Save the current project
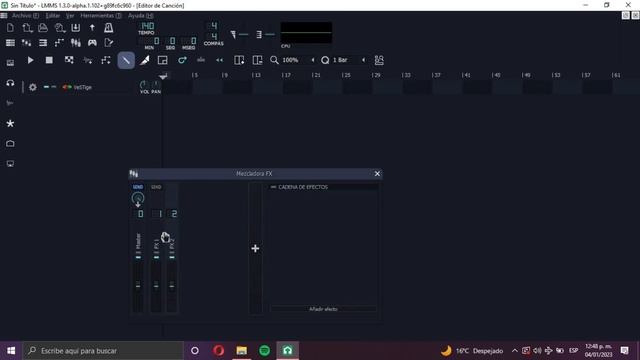The image size is (640, 360). point(76,28)
